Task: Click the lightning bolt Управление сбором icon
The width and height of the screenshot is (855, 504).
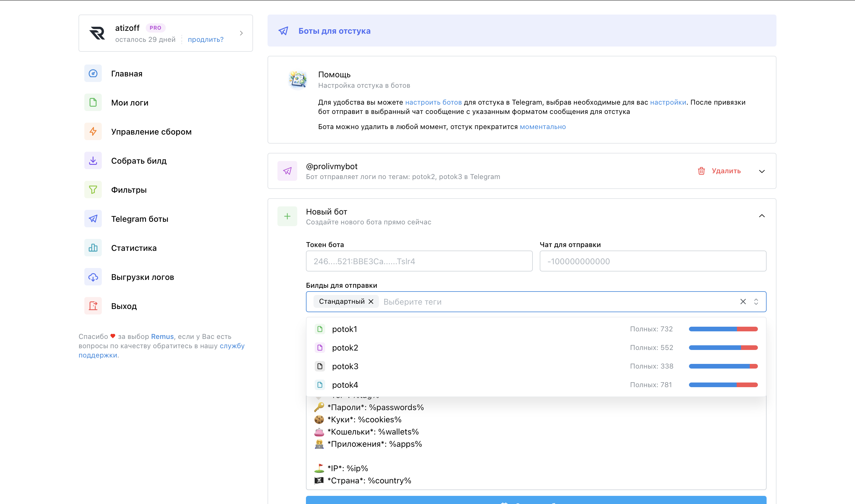Action: [93, 131]
